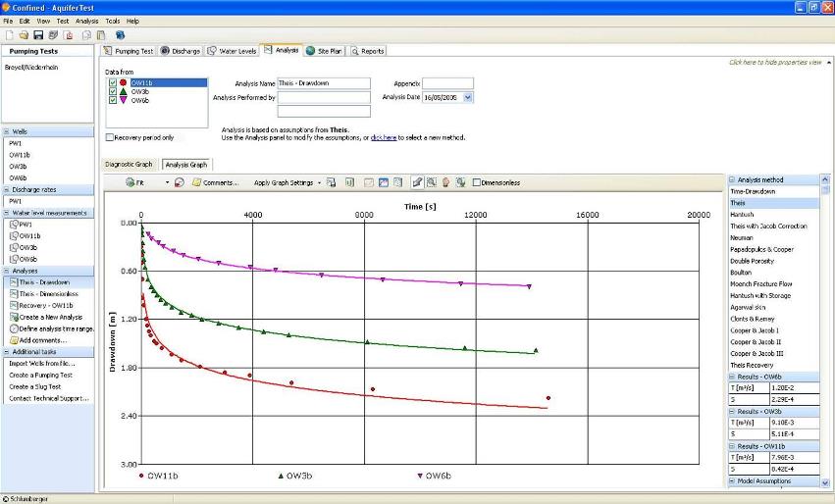Open the Analysis Date dropdown
Image resolution: width=835 pixels, height=504 pixels.
click(468, 97)
